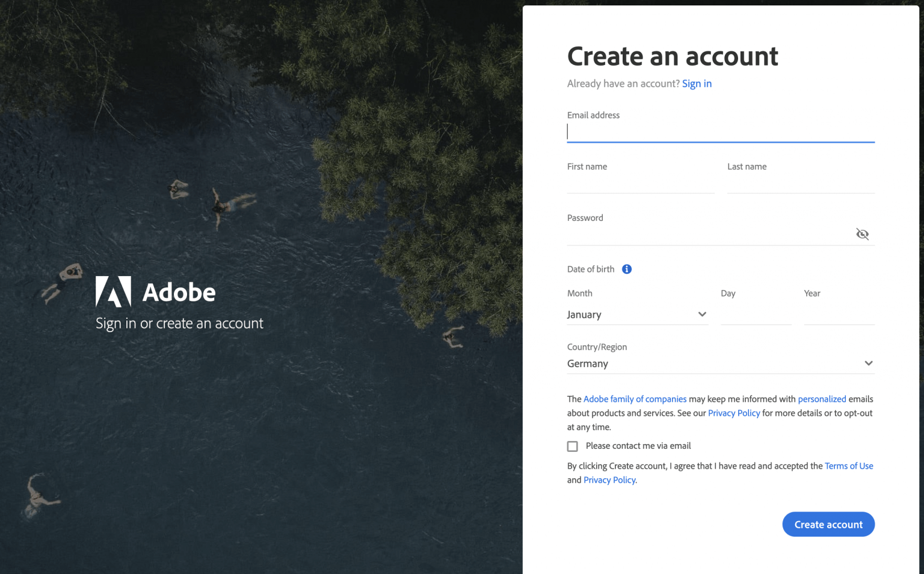Open Privacy Policy link in marketing paragraph
The width and height of the screenshot is (924, 574).
click(734, 413)
